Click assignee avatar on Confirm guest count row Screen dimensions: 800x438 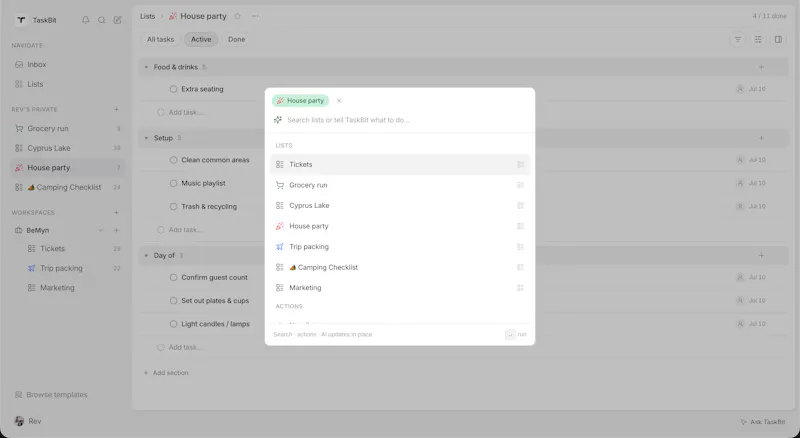[x=740, y=277]
